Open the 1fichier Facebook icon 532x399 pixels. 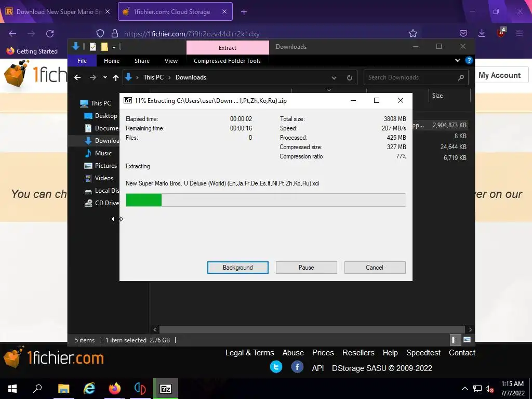[297, 367]
